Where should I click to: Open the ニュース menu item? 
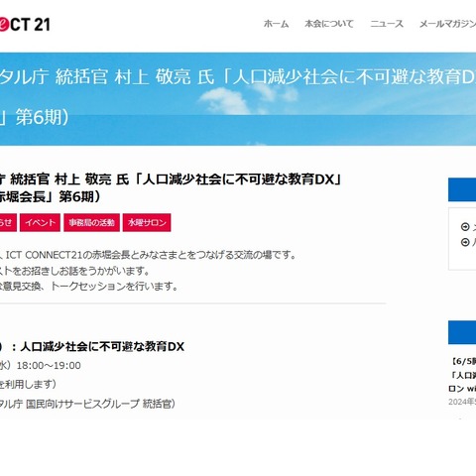point(387,24)
